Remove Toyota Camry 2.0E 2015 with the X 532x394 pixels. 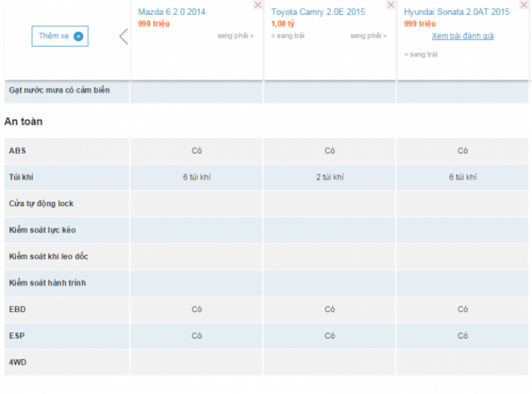pos(391,5)
